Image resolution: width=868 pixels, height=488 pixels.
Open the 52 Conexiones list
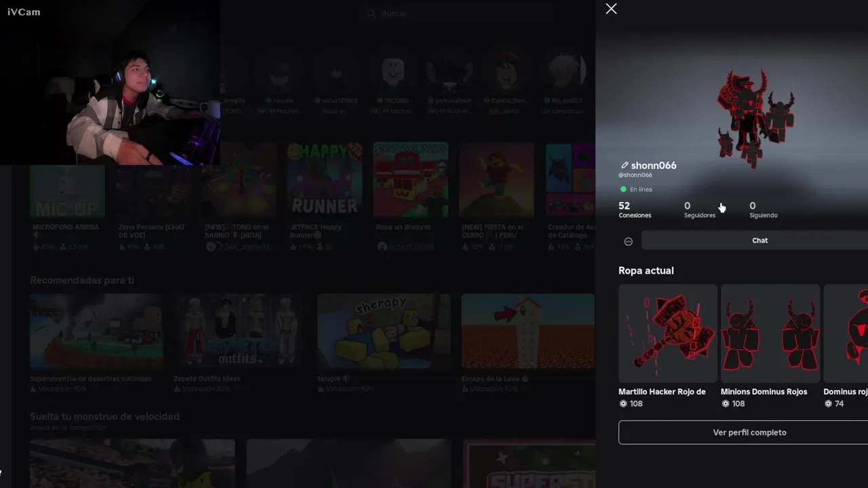pyautogui.click(x=635, y=210)
